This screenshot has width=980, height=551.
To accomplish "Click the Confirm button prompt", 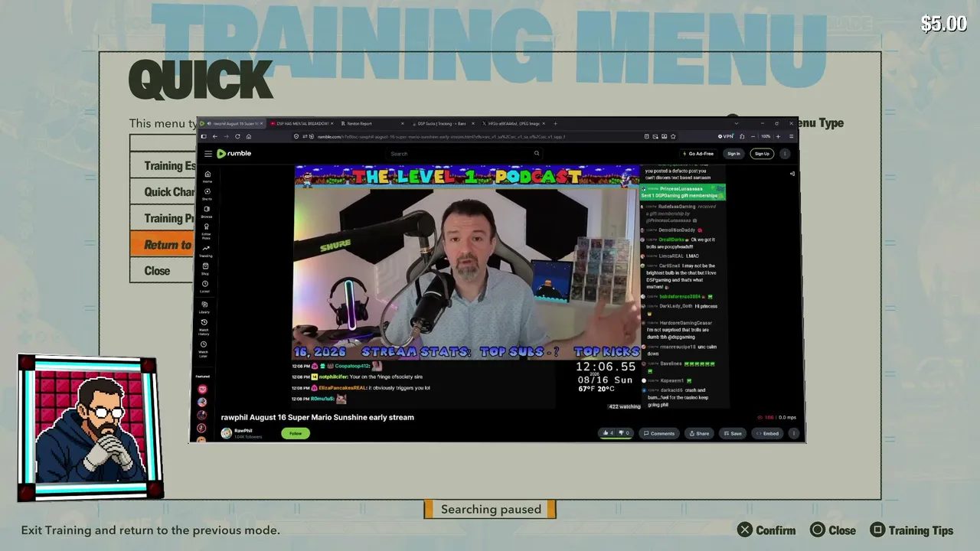I will pos(766,530).
